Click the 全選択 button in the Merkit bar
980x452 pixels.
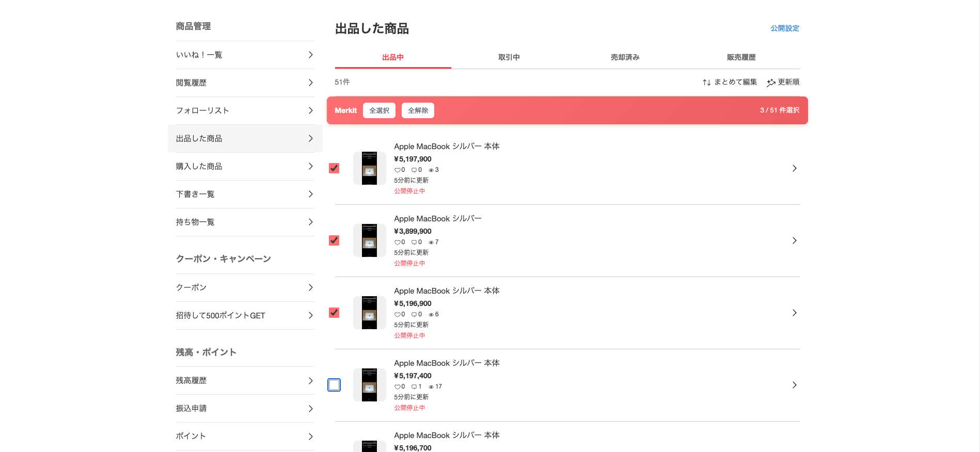click(379, 110)
